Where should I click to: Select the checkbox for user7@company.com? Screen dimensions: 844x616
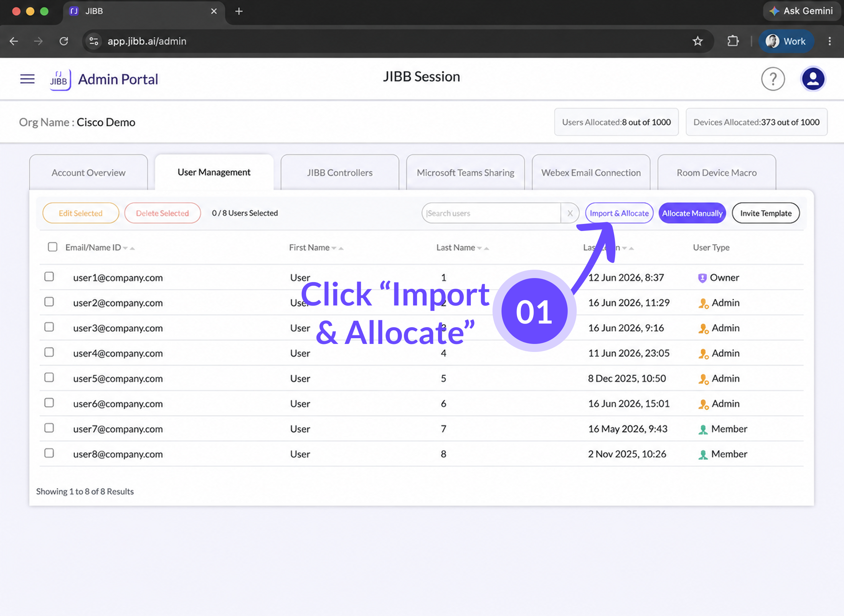49,428
